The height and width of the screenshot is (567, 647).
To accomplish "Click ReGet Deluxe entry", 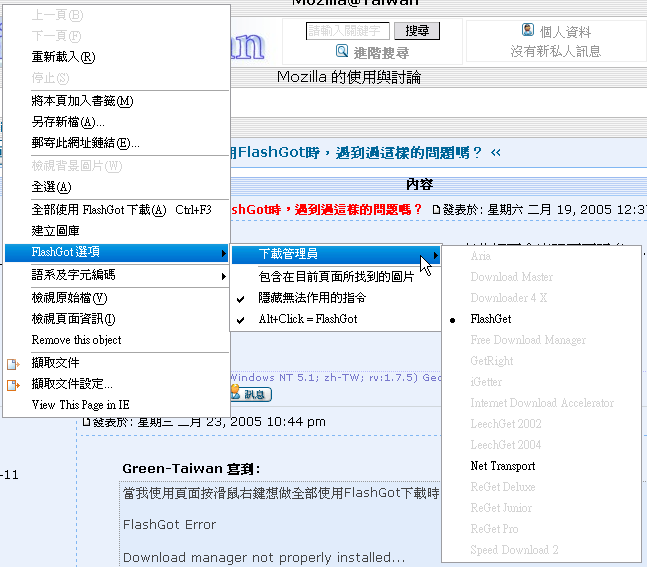I will coord(541,487).
